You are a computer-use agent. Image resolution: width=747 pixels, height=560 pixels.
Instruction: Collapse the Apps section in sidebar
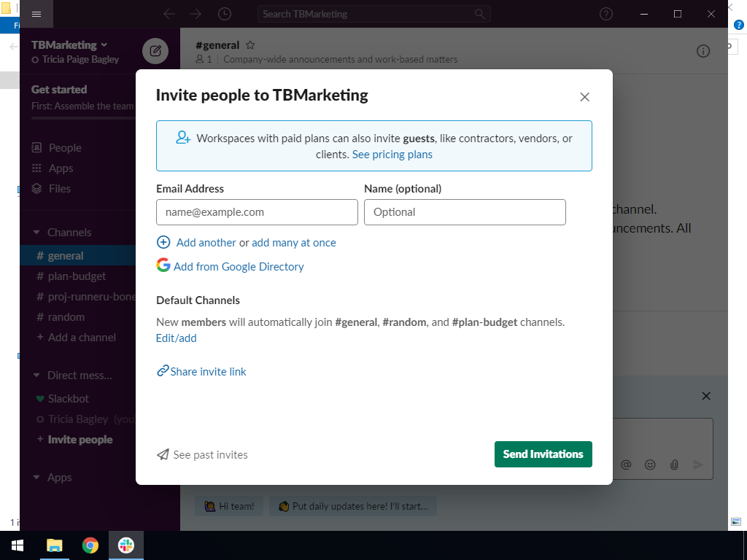click(x=36, y=477)
